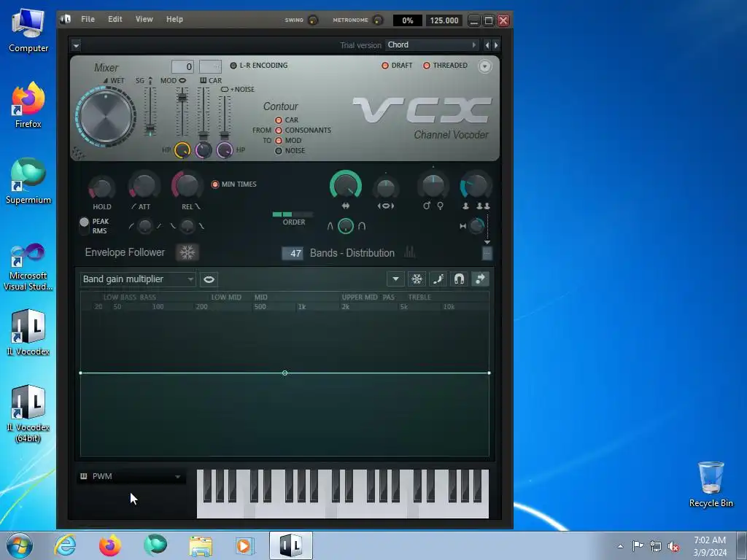Click the bands distribution bars icon
Viewport: 747px width, 560px height.
point(409,252)
